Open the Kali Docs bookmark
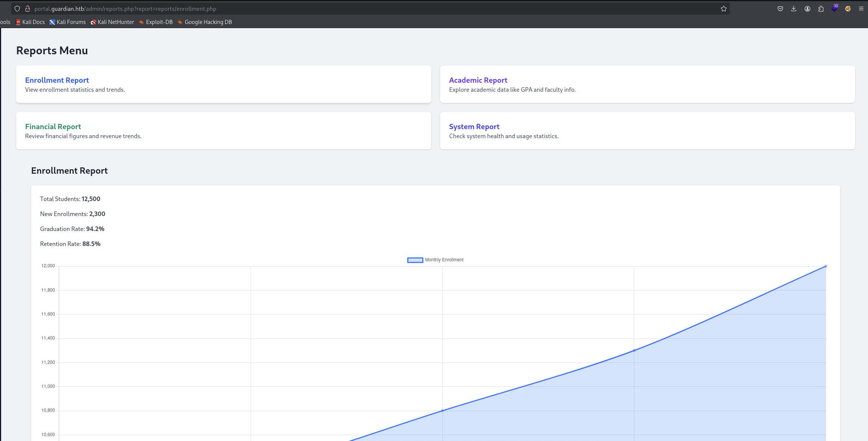Image resolution: width=868 pixels, height=441 pixels. 30,22
